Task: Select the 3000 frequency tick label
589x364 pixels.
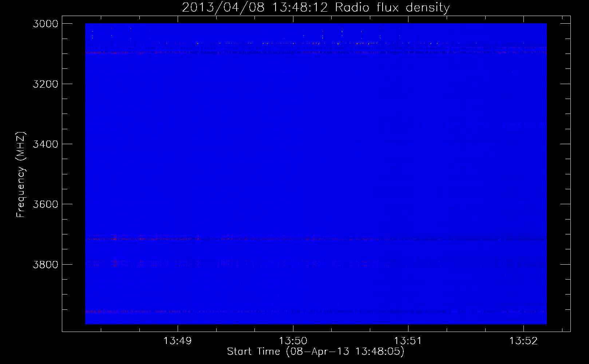Action: (46, 24)
